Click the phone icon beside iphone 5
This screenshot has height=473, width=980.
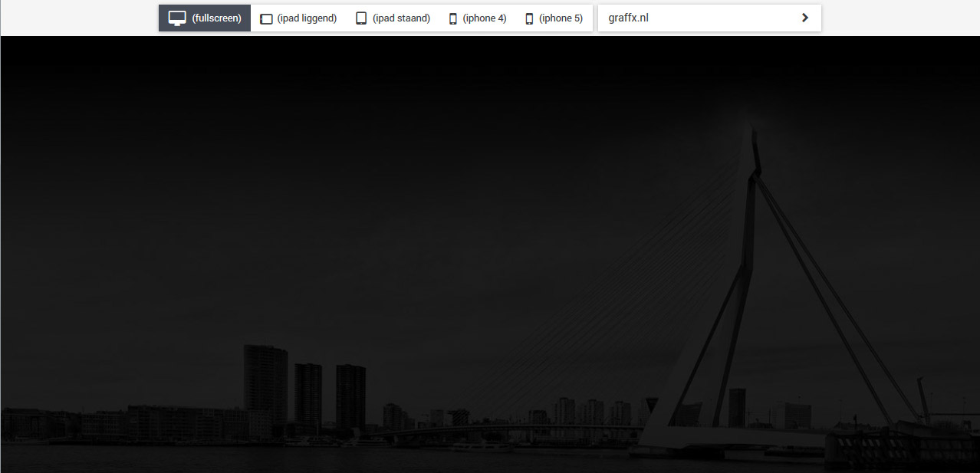click(x=529, y=18)
